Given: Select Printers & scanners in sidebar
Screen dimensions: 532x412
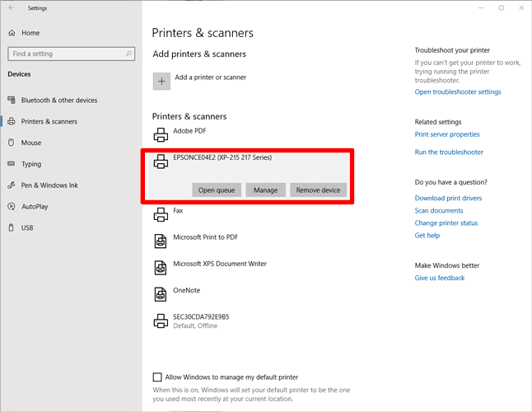Looking at the screenshot, I should coord(49,121).
